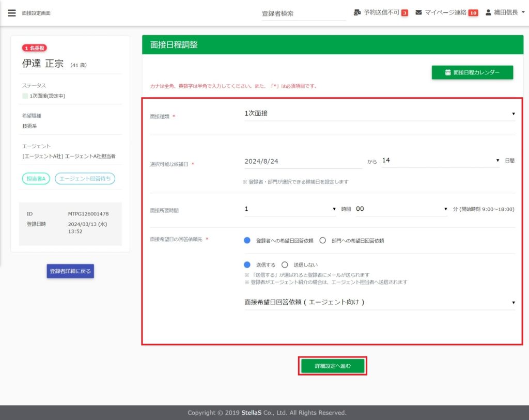This screenshot has width=529, height=420.
Task: Click the 登録者検索 search field
Action: (302, 14)
